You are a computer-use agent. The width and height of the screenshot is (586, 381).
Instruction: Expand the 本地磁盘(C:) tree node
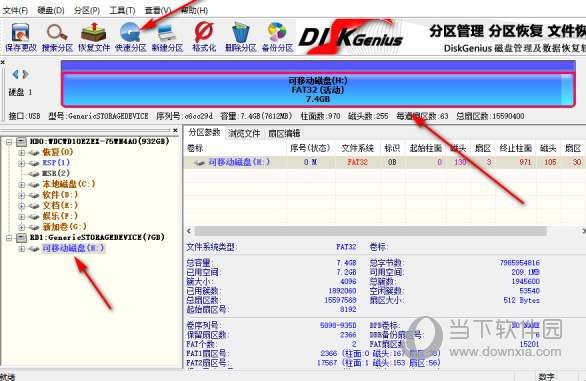[21, 185]
